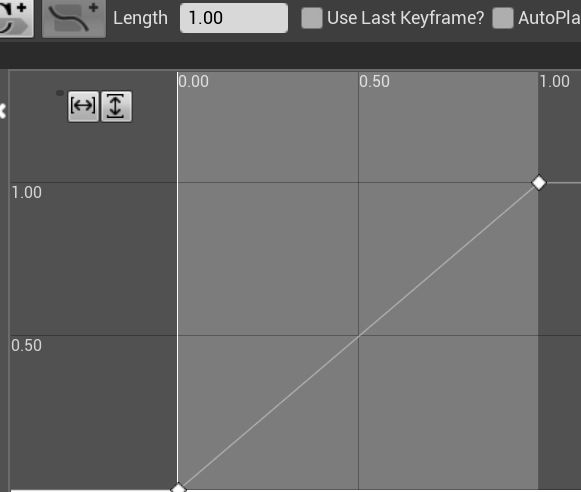Click the white X delete track icon
This screenshot has height=492, width=581.
(3, 111)
